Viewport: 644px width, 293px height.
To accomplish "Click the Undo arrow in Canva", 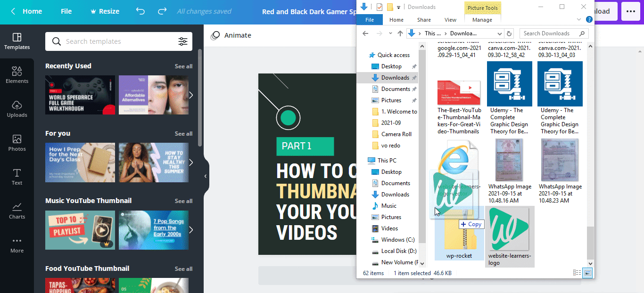I will [x=140, y=11].
